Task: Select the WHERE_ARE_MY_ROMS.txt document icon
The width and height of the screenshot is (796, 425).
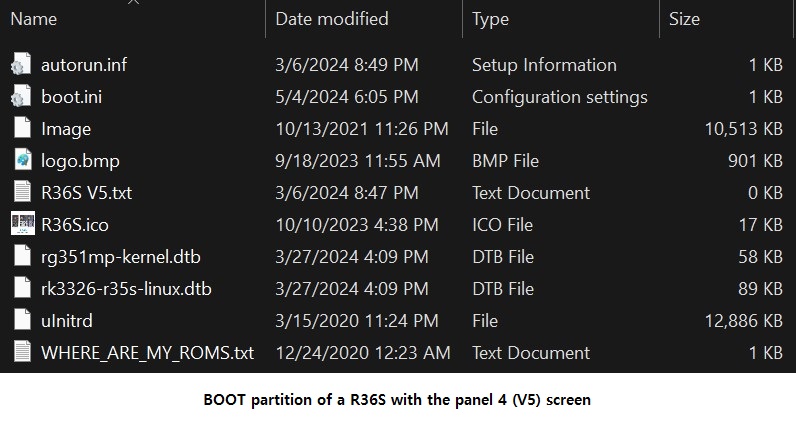Action: pyautogui.click(x=22, y=352)
